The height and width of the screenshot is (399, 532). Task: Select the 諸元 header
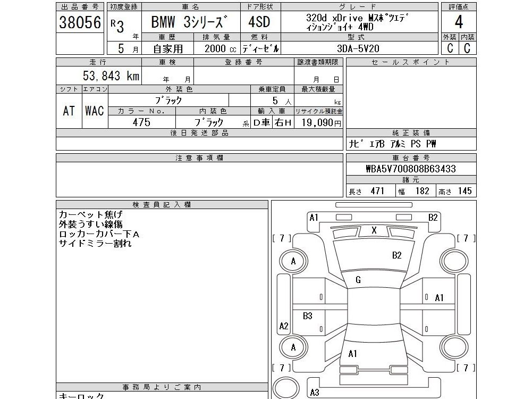tap(410, 180)
